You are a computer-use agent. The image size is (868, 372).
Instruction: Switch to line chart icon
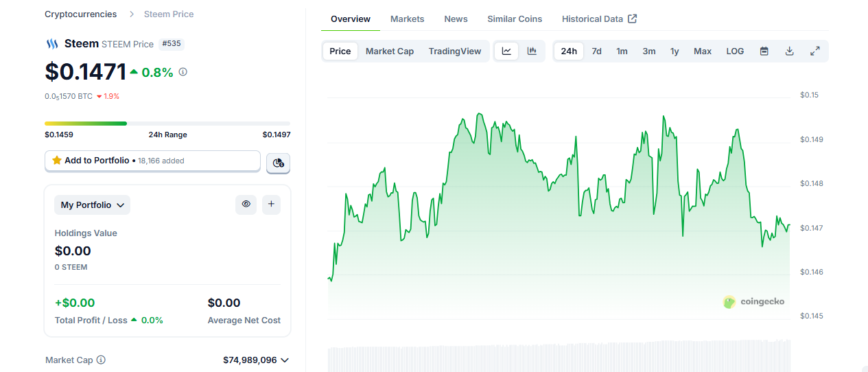tap(506, 51)
